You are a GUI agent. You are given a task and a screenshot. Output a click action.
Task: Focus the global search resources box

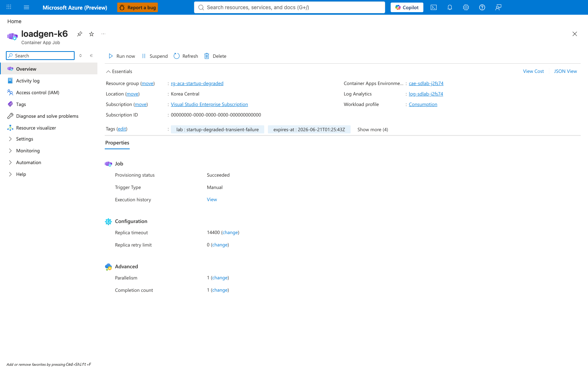pyautogui.click(x=290, y=7)
